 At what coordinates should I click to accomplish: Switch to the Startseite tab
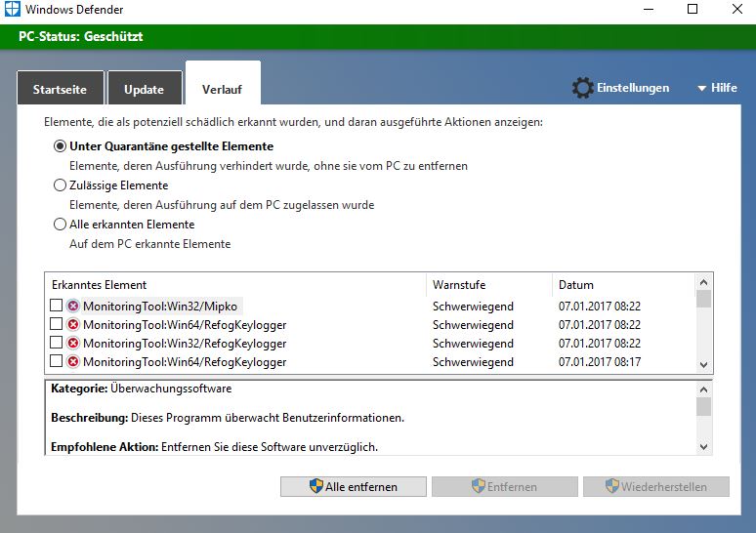[x=61, y=88]
